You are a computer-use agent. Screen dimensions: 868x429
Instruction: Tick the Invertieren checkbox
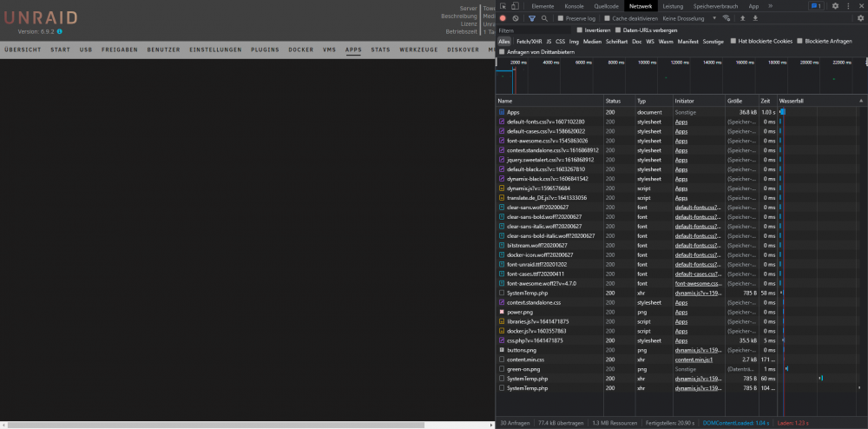580,30
